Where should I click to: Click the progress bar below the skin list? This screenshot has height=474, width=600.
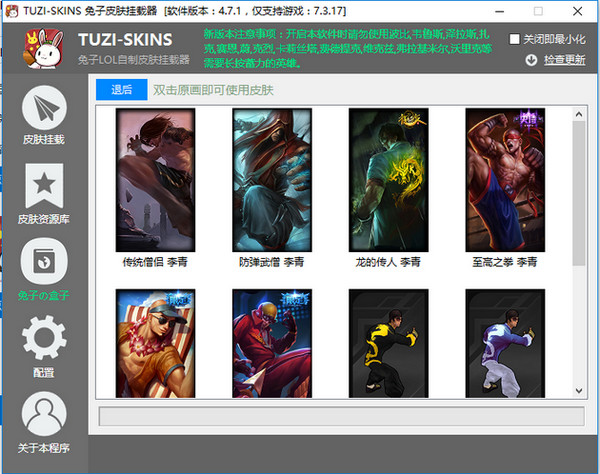(x=341, y=416)
